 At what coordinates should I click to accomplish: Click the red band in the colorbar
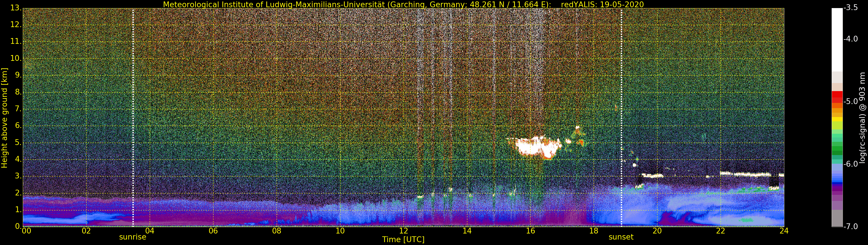click(837, 97)
